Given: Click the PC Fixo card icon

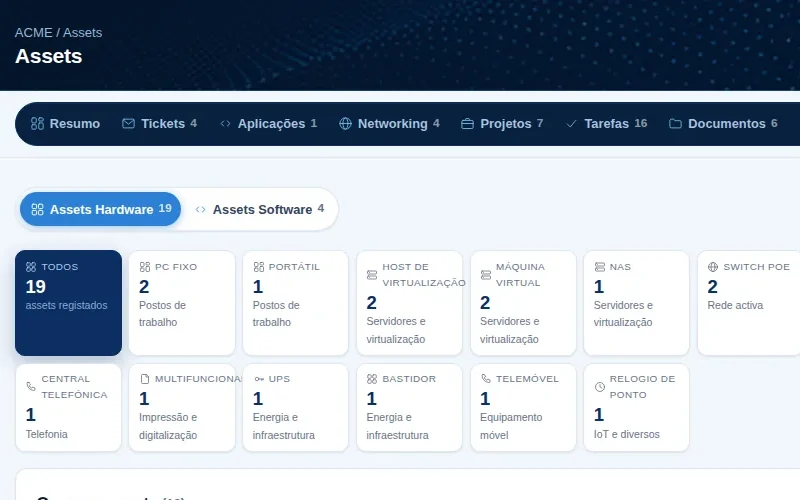Looking at the screenshot, I should [145, 267].
